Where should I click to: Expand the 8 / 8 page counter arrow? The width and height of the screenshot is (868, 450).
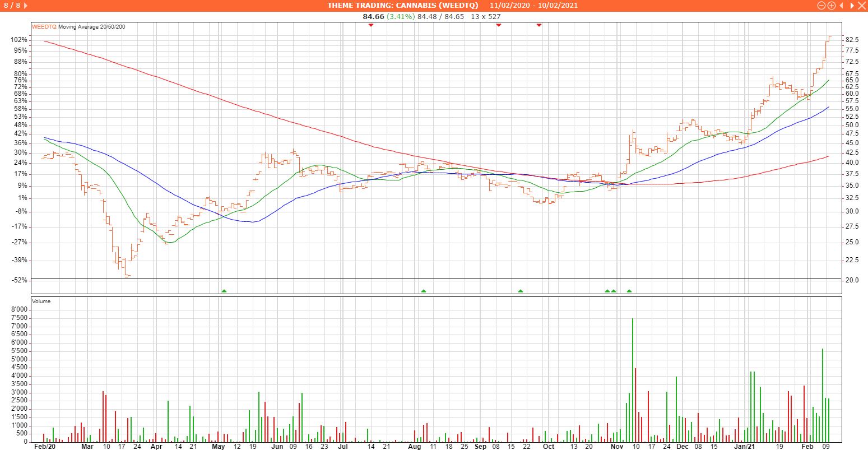[26, 6]
